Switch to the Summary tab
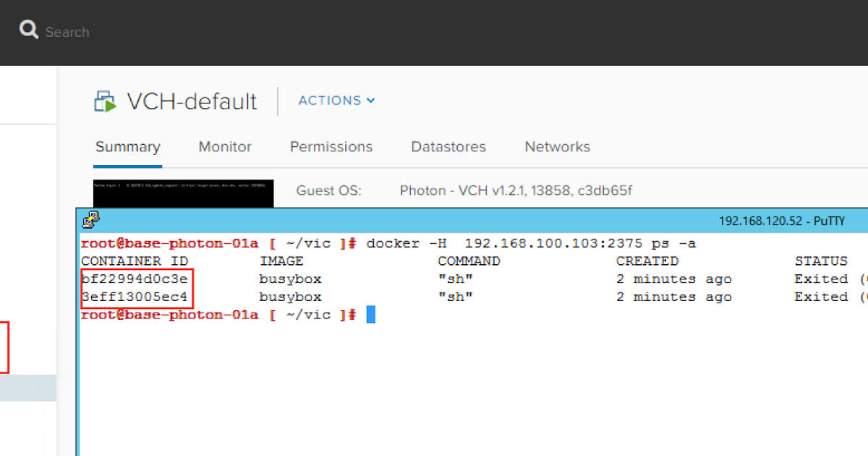Viewport: 868px width, 456px height. [127, 147]
